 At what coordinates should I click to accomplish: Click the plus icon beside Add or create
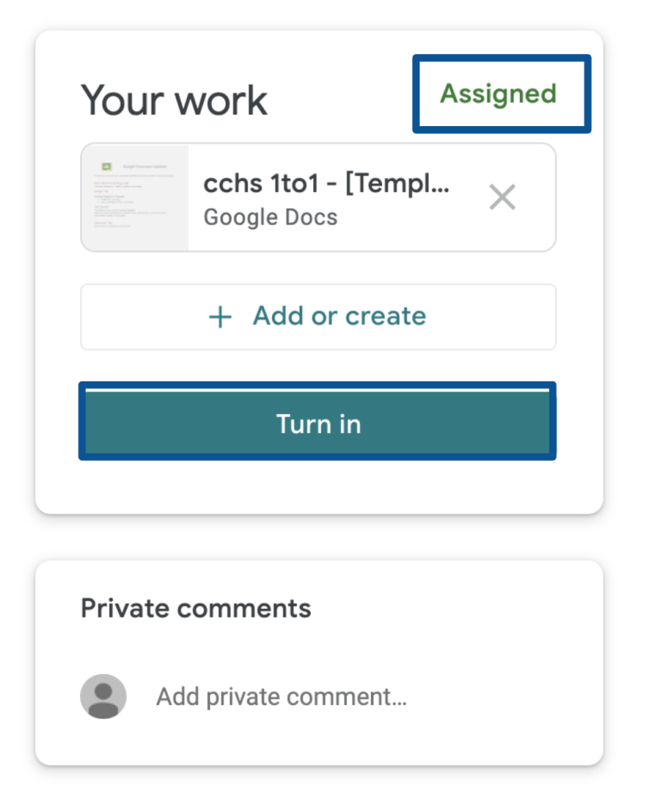click(220, 316)
